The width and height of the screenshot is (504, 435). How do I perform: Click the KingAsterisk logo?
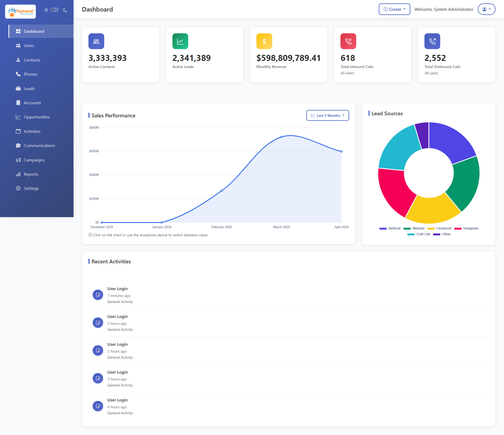[x=20, y=11]
